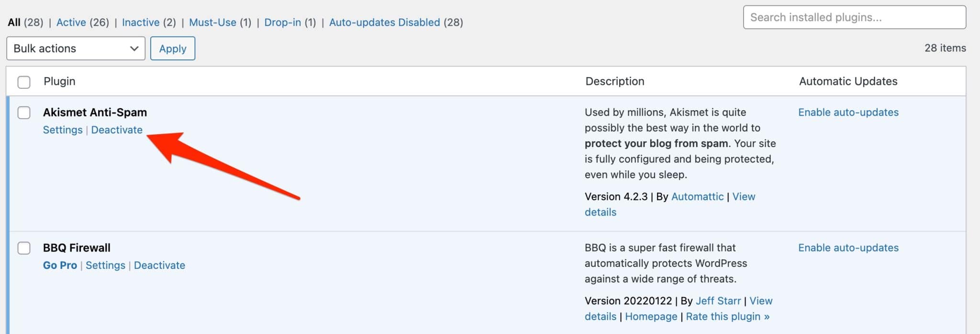
Task: Enable auto-updates for BBQ Firewall
Action: coord(848,248)
